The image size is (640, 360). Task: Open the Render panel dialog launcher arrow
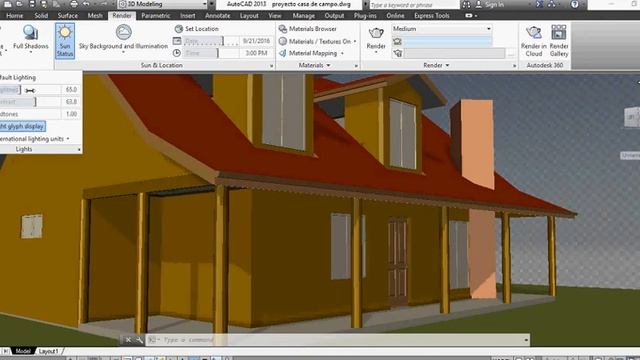pyautogui.click(x=514, y=66)
